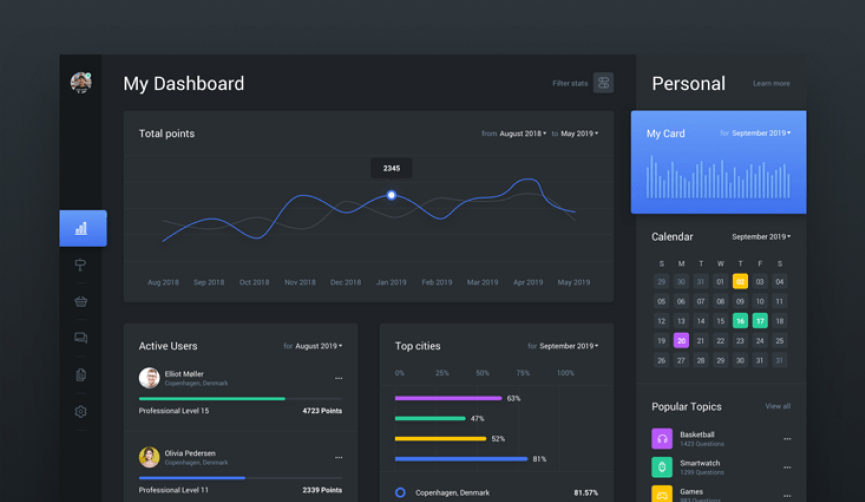Click the signpost icon in sidebar
This screenshot has height=502, width=865.
point(81,265)
